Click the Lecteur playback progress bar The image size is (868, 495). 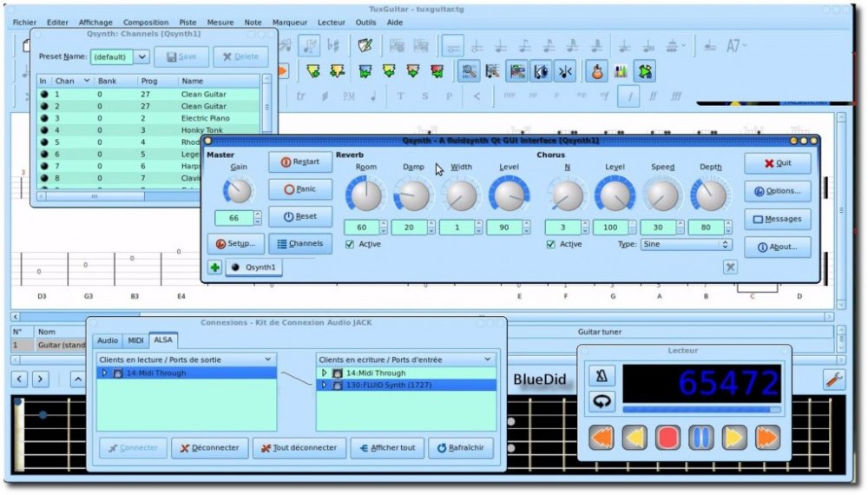pyautogui.click(x=701, y=410)
